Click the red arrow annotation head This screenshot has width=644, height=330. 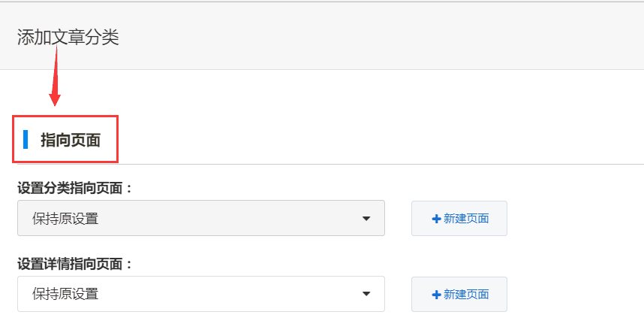(x=55, y=98)
